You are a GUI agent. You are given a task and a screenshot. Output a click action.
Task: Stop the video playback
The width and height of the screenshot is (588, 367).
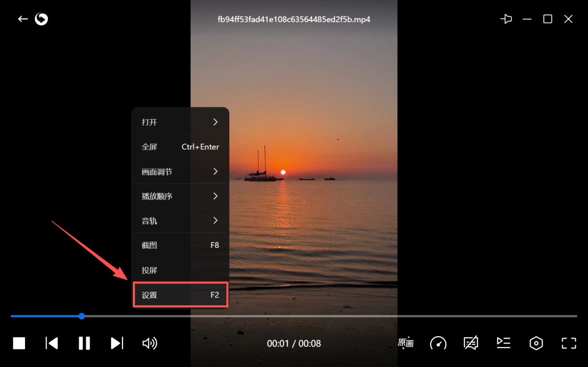(x=19, y=343)
